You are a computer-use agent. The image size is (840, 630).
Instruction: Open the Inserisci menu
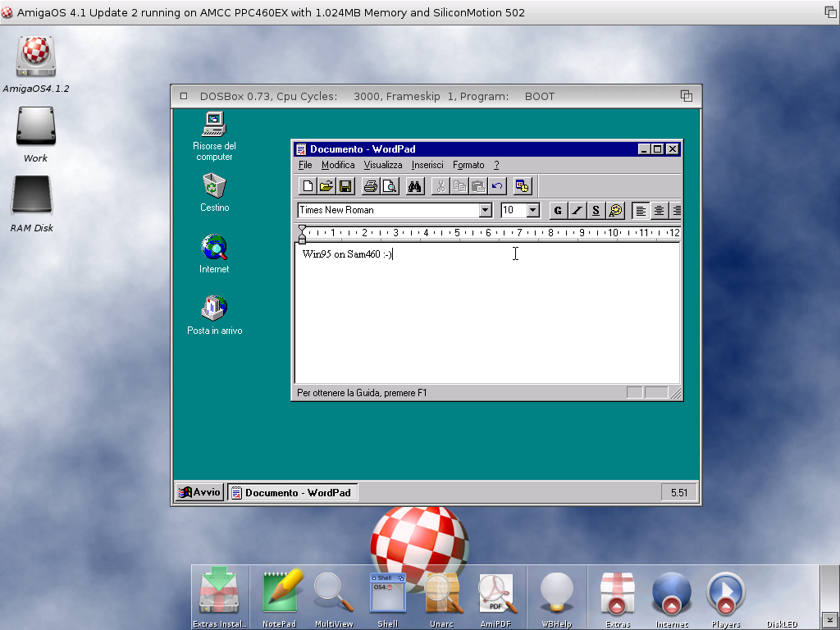[x=427, y=165]
